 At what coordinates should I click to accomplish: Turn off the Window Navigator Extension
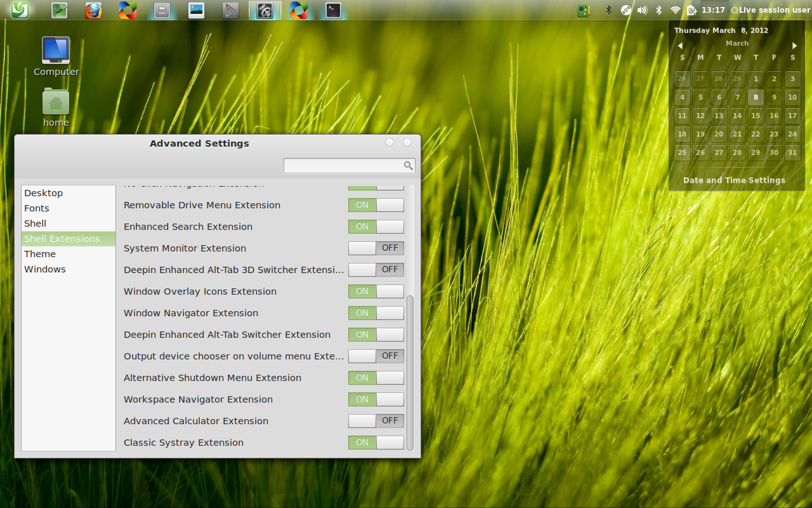point(376,313)
